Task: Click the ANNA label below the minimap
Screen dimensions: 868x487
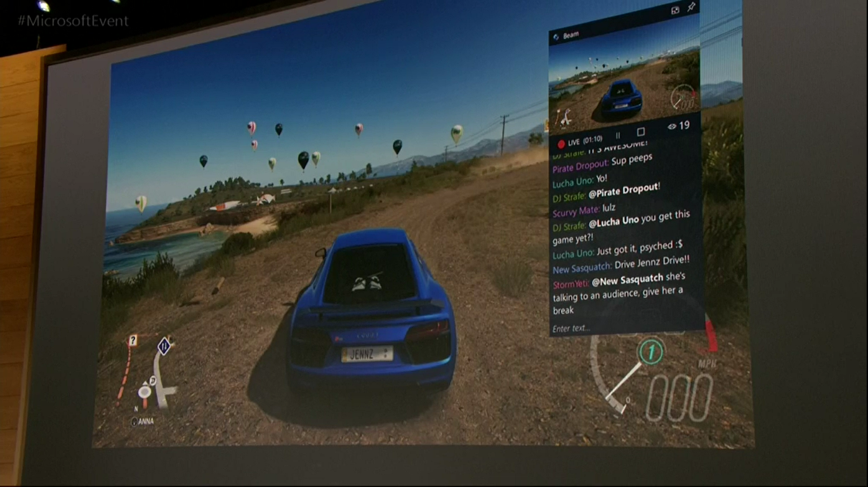Action: (x=143, y=421)
